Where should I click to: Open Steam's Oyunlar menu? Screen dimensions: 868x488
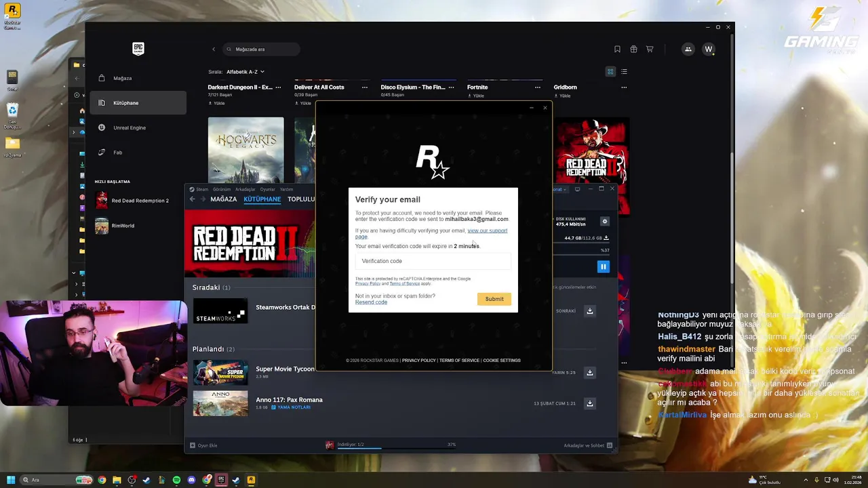coord(268,189)
